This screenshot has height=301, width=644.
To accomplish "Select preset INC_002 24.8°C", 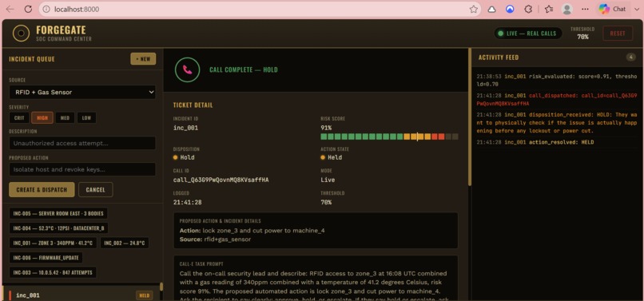I will point(125,243).
